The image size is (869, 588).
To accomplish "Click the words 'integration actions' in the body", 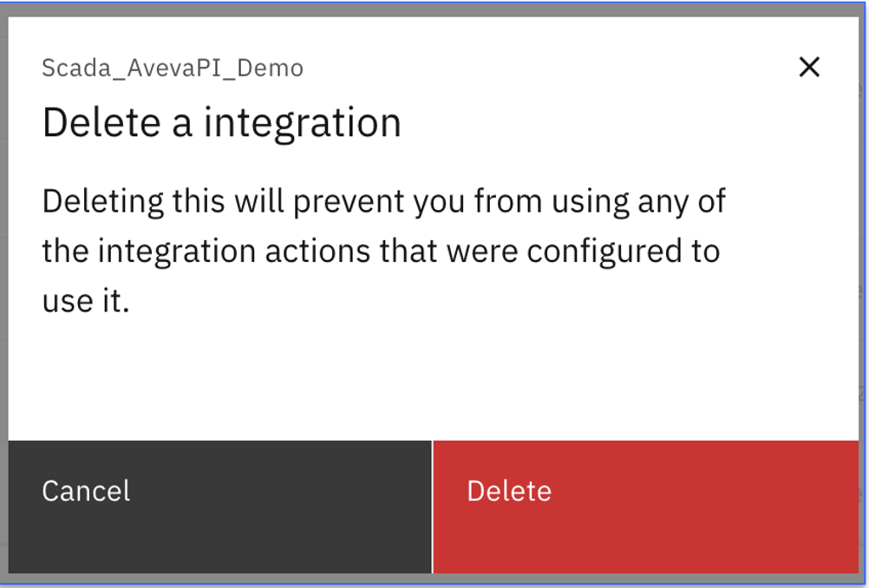I will click(x=233, y=252).
